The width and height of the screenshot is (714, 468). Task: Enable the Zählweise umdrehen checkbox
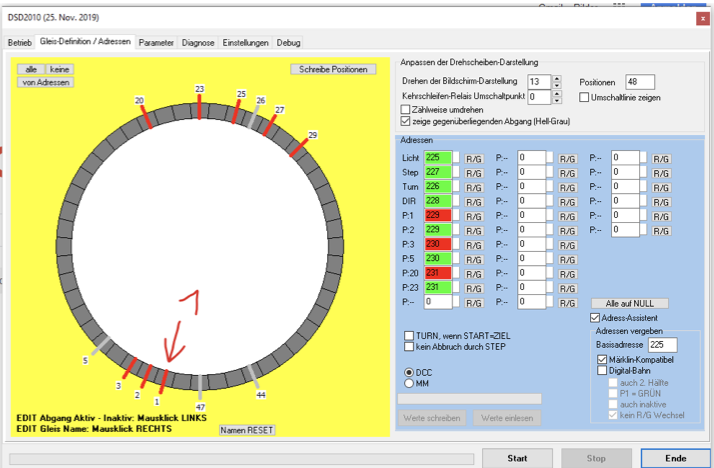click(405, 108)
